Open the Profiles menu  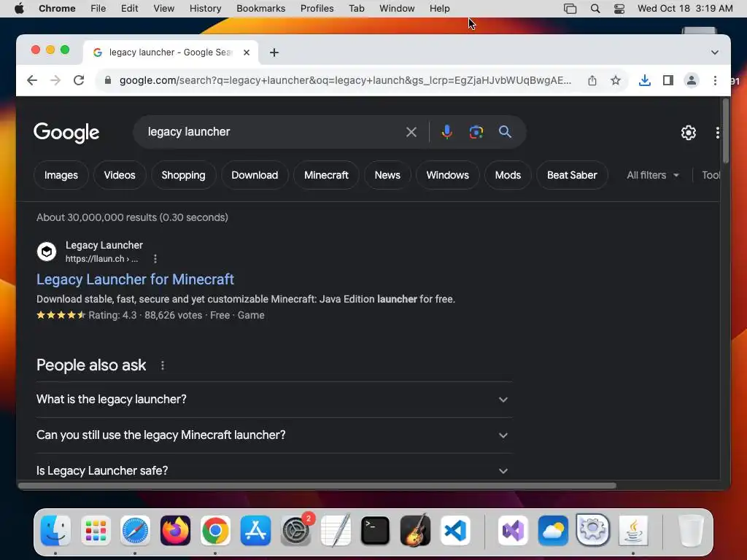tap(317, 9)
